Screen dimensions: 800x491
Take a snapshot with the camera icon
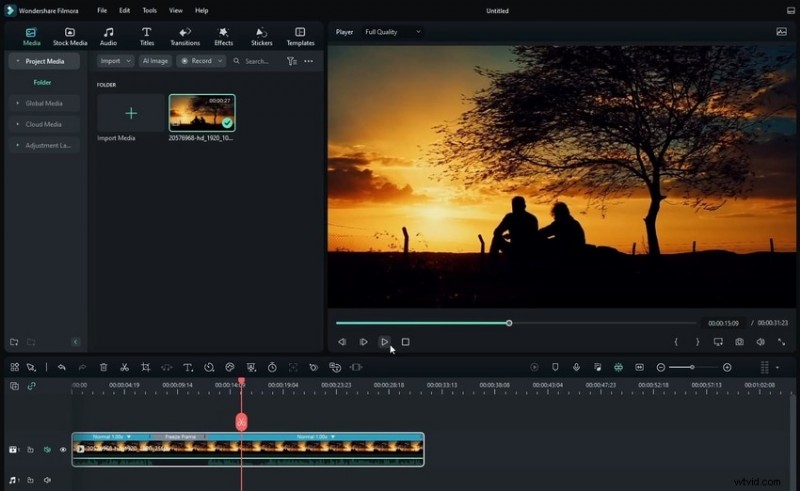click(739, 342)
